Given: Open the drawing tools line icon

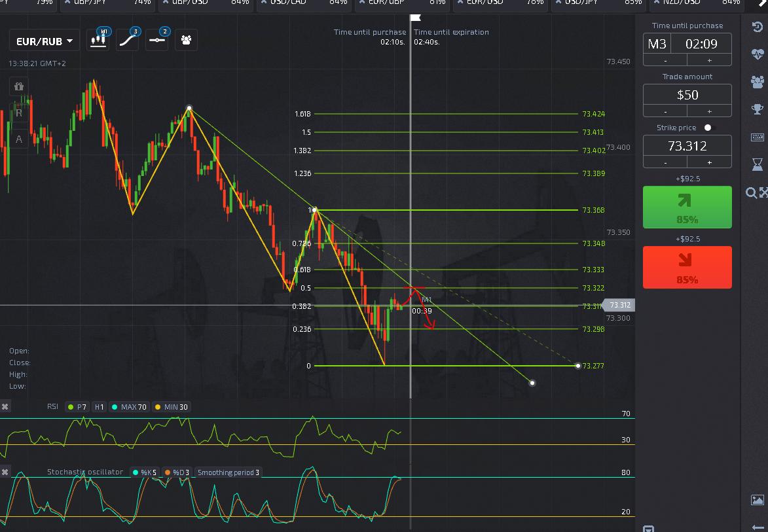Looking at the screenshot, I should tap(156, 40).
